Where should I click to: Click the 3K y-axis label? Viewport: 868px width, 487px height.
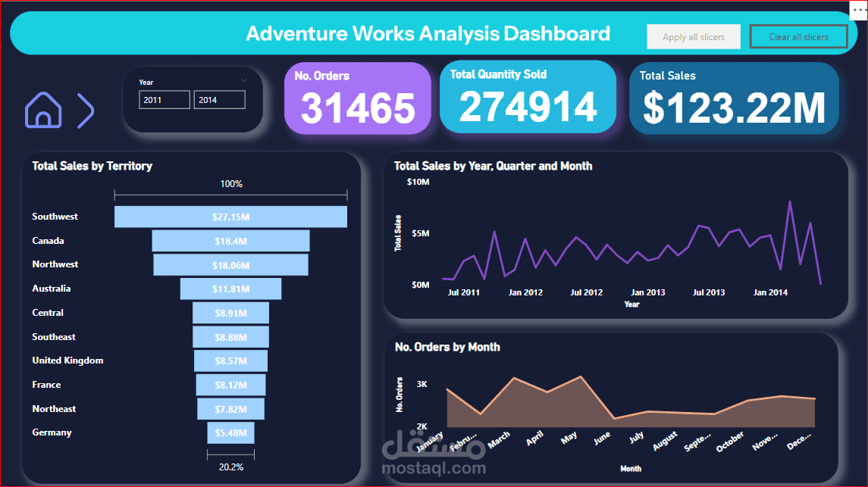coord(421,384)
